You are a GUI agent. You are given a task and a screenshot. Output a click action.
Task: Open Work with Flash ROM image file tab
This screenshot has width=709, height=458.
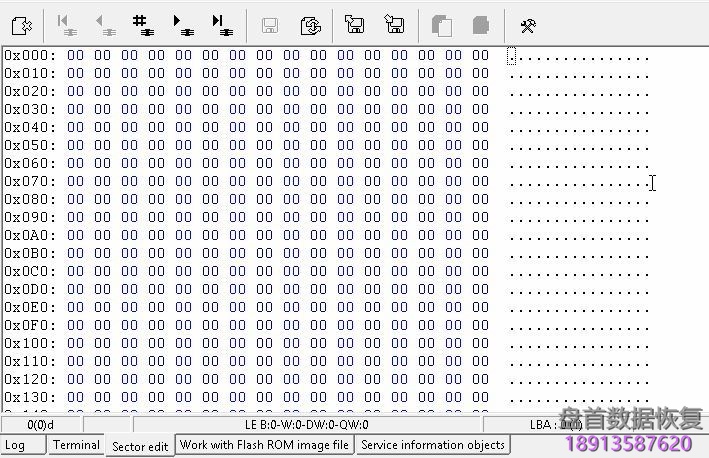264,445
